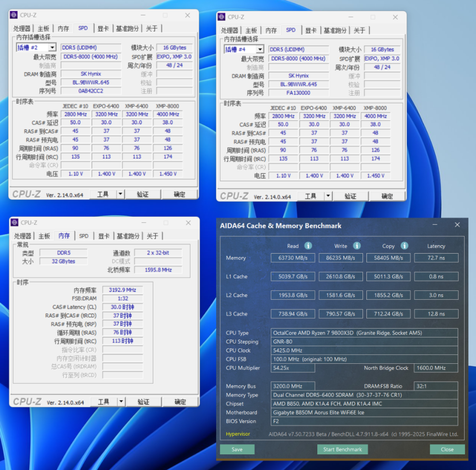
Task: Click the 北桥频率 value 1595.8 MHz
Action: pyautogui.click(x=158, y=270)
